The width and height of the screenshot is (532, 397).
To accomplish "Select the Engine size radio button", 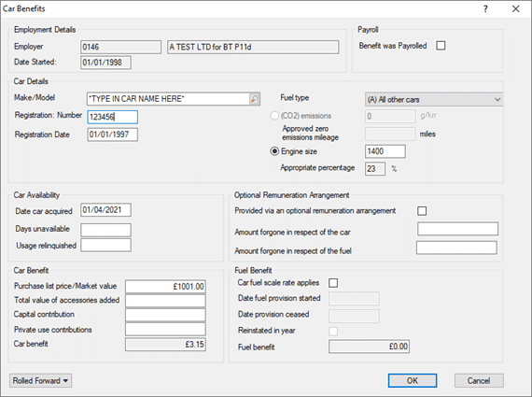I will click(274, 151).
